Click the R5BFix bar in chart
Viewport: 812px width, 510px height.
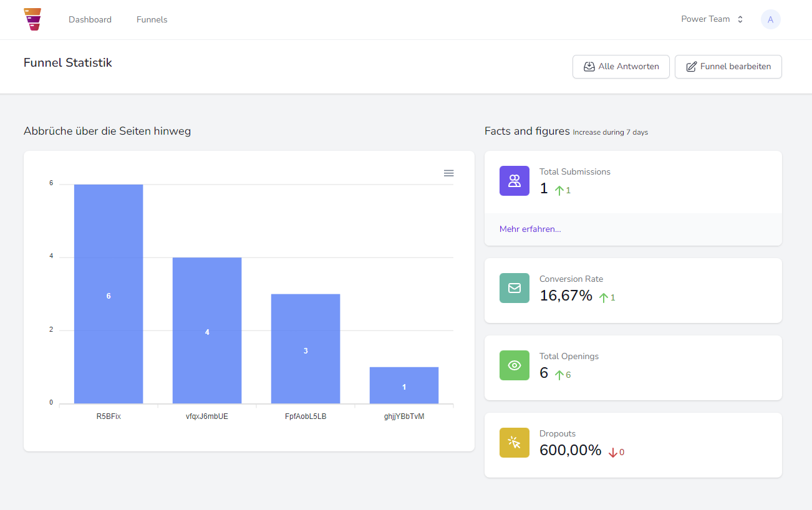(109, 294)
